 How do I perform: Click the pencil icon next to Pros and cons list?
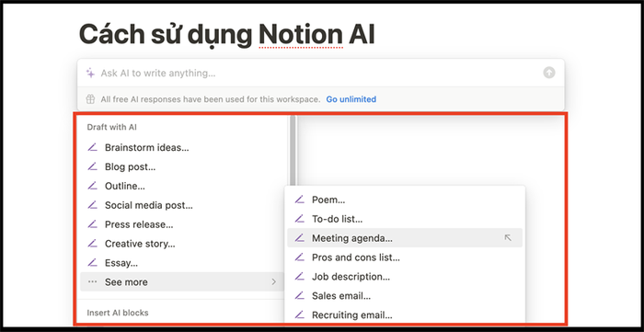[299, 258]
